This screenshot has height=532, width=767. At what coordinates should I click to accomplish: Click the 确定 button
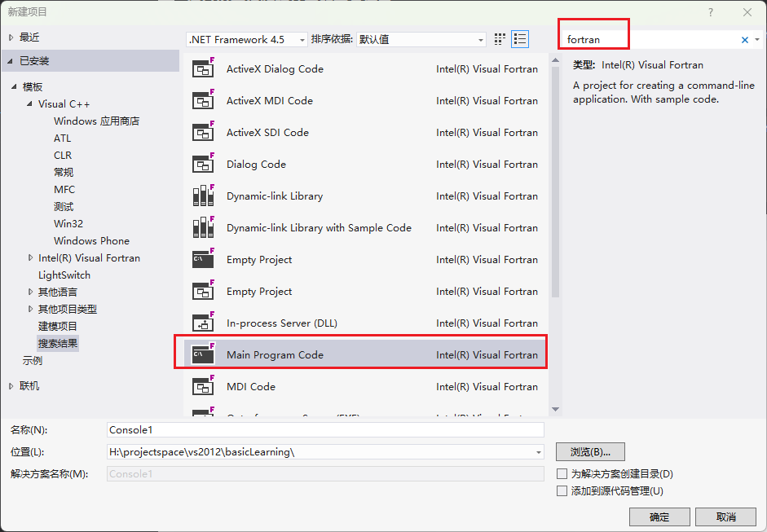pyautogui.click(x=659, y=517)
